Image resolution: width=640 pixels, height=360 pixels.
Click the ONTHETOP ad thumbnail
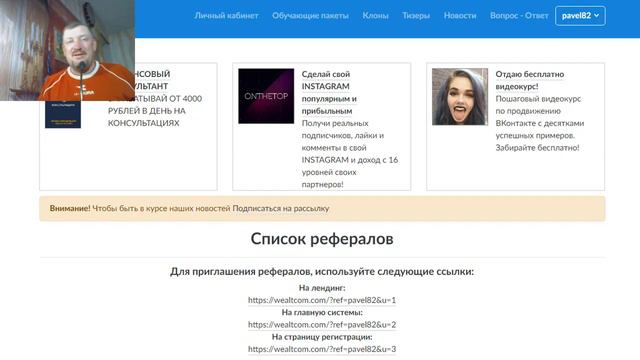pyautogui.click(x=266, y=96)
